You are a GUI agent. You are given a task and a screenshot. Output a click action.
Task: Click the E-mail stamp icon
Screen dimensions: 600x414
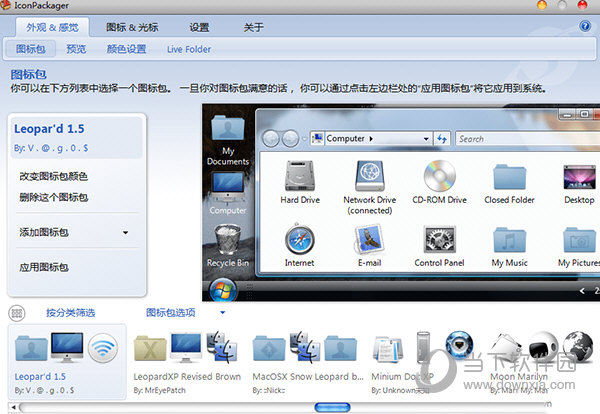point(370,240)
